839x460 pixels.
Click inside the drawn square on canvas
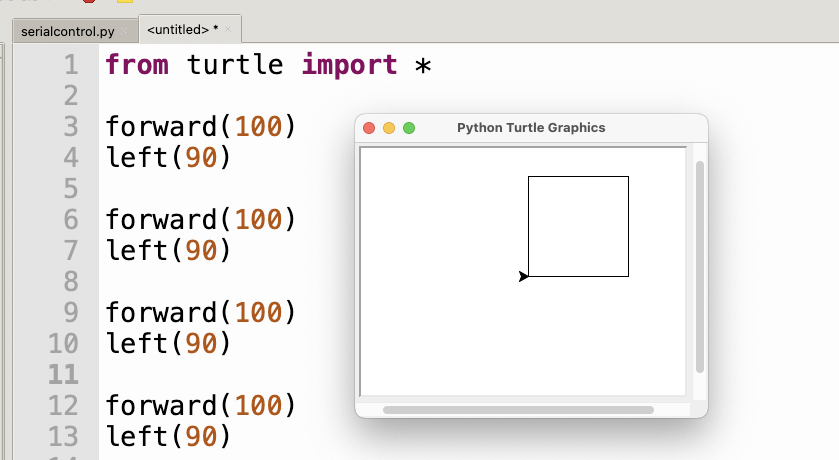pos(578,226)
